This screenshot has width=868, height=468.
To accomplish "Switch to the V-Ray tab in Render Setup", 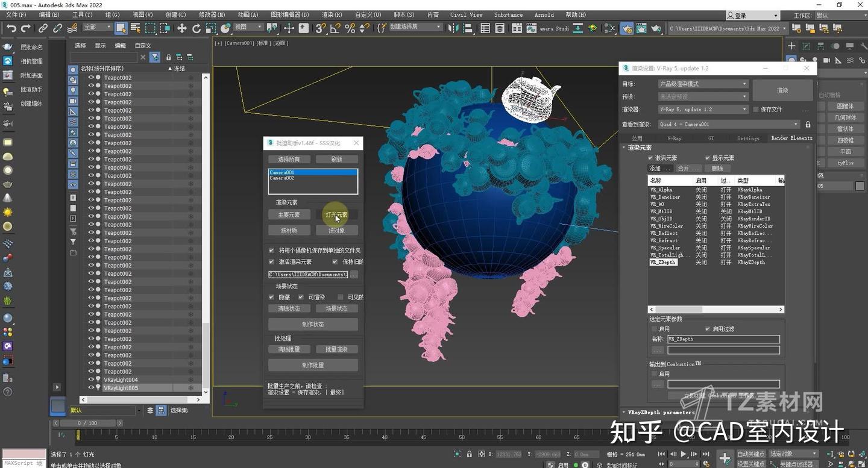I will [674, 138].
